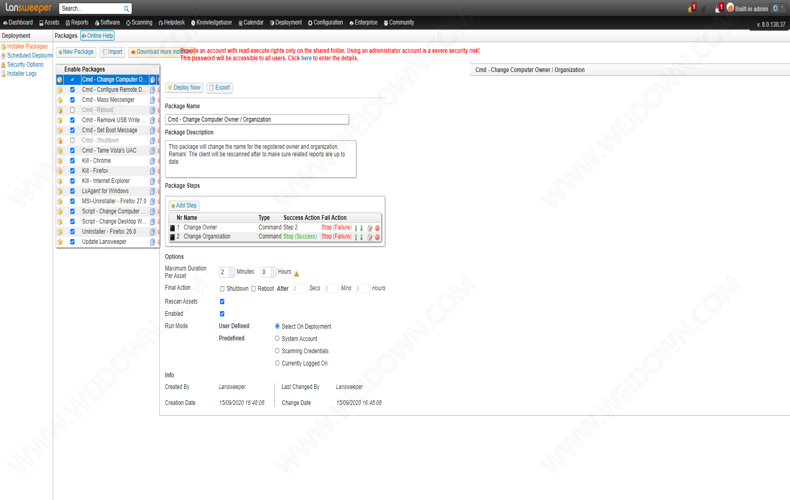Image resolution: width=790 pixels, height=500 pixels.
Task: Move Change Organisation step up arrow
Action: coord(356,237)
